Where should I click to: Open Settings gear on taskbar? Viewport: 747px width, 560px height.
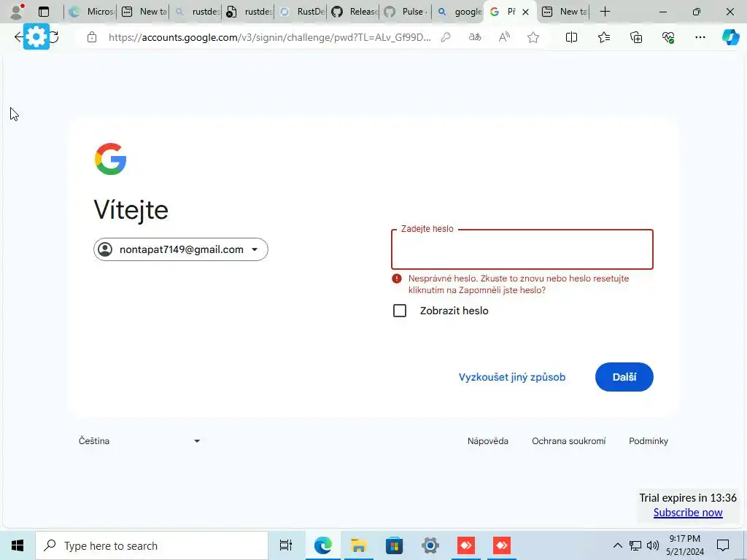coord(430,545)
